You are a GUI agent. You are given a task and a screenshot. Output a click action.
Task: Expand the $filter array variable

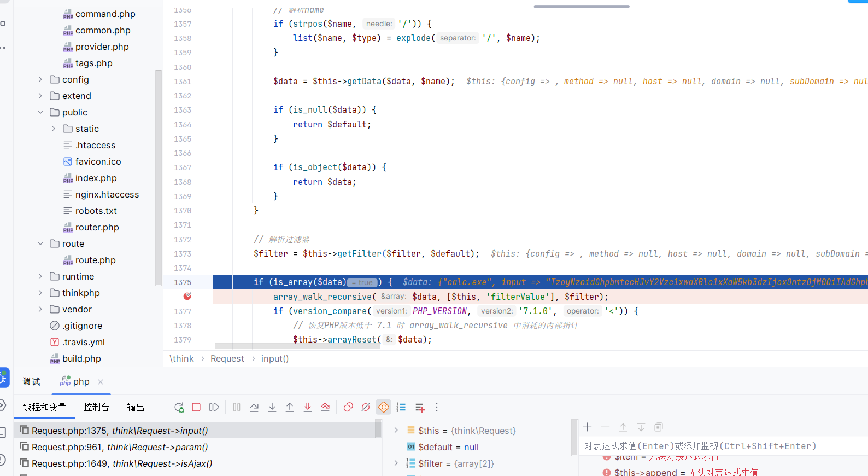396,463
